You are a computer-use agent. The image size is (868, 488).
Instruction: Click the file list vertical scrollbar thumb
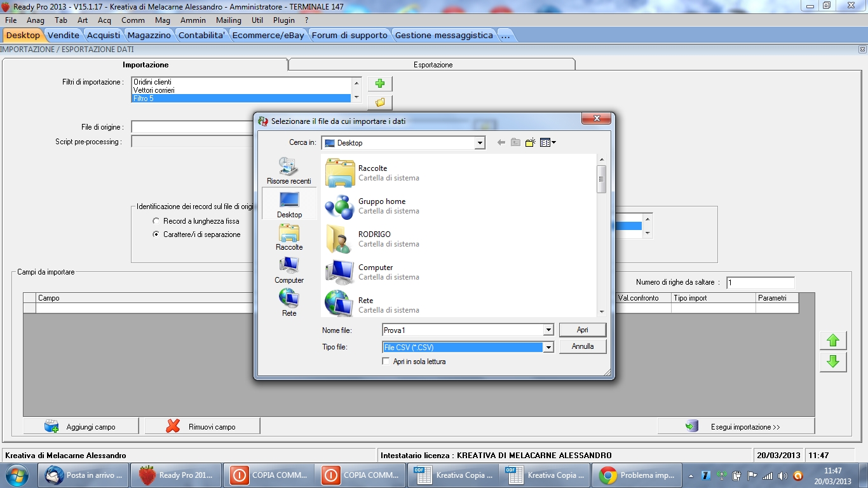tap(601, 179)
